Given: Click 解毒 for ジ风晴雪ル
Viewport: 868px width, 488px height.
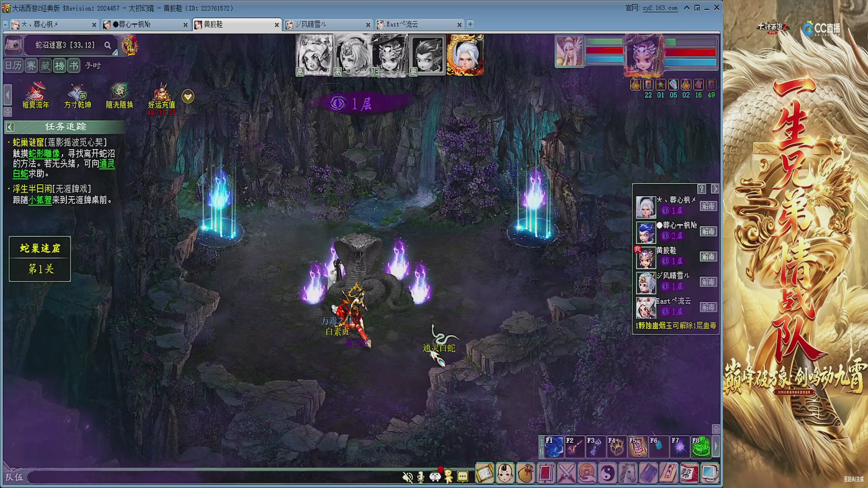Looking at the screenshot, I should [708, 282].
